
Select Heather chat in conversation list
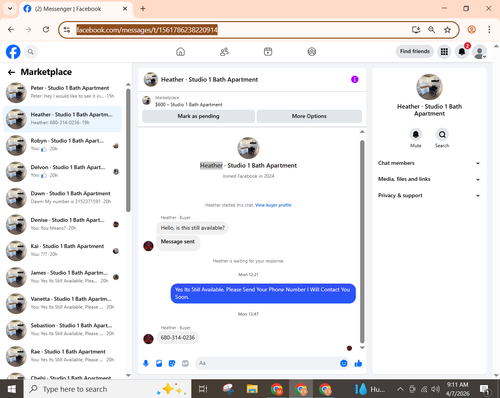[63, 119]
